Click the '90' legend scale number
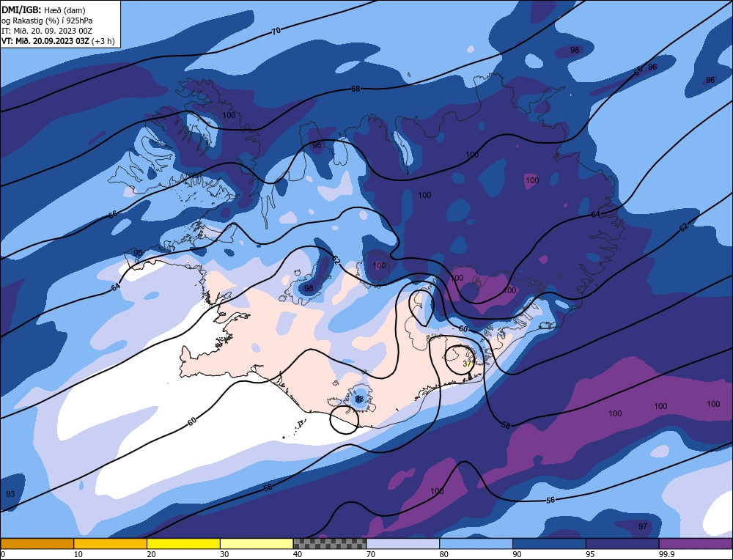Image resolution: width=733 pixels, height=560 pixels. [517, 554]
